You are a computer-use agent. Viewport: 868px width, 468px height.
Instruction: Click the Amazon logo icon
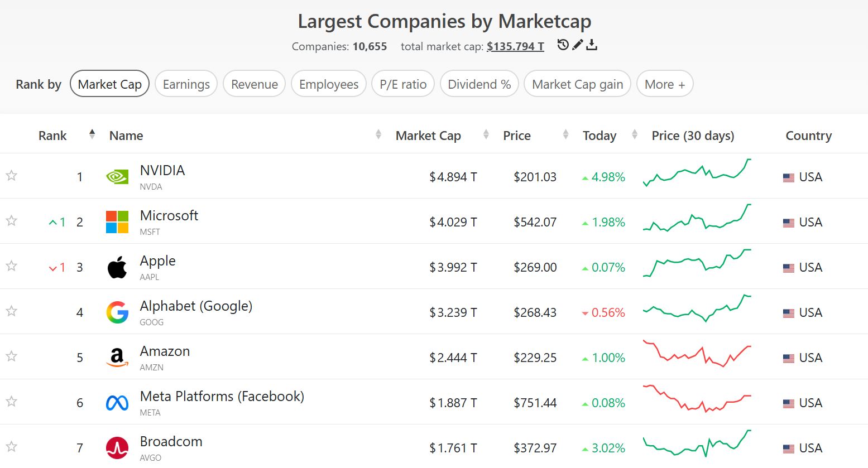point(117,358)
